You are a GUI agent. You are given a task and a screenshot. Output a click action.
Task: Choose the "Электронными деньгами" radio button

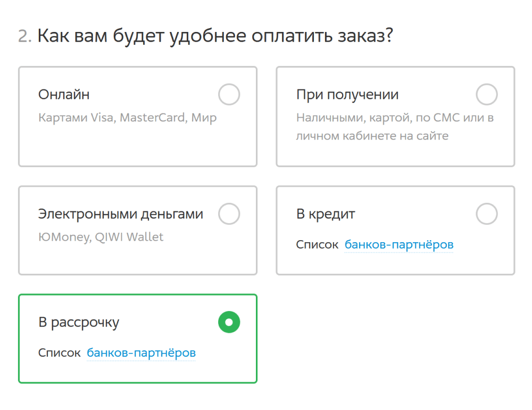point(229,214)
